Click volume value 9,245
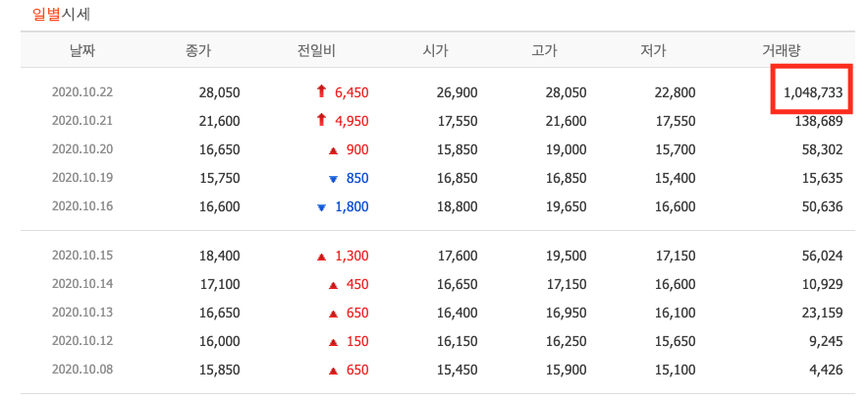This screenshot has width=868, height=404. (x=827, y=341)
